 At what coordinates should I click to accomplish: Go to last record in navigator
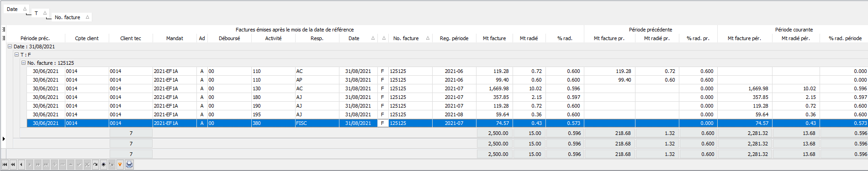46,165
